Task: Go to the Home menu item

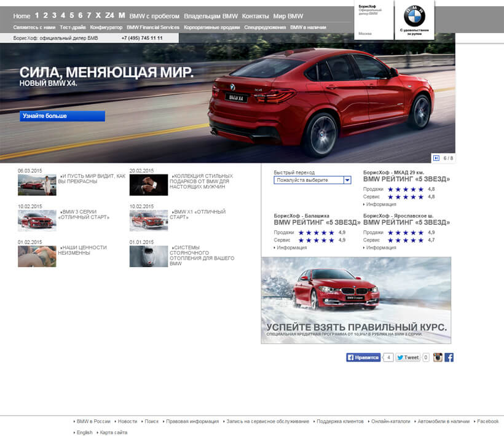Action: click(x=22, y=16)
